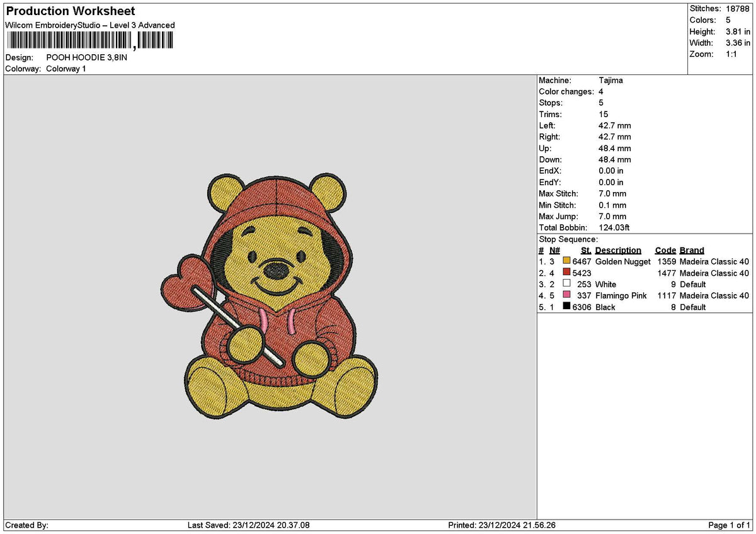Click the 'Stop Sequence:' heading
Viewport: 756px width, 534px height.
pyautogui.click(x=568, y=240)
